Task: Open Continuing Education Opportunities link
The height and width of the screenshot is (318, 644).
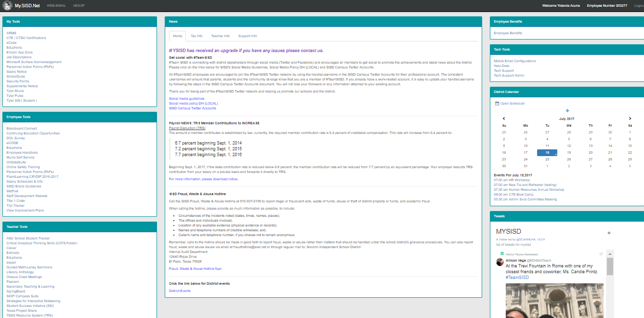Action: coord(33,133)
